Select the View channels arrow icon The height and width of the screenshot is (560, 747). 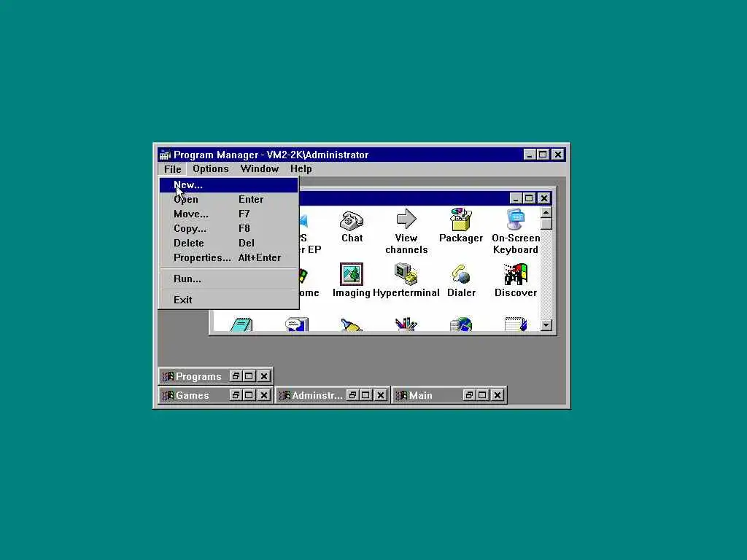[x=406, y=219]
